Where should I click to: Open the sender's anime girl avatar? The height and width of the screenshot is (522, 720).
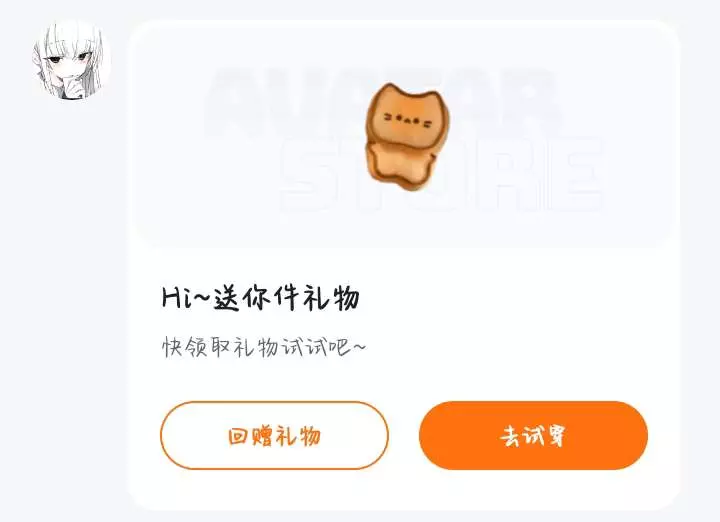coord(71,60)
